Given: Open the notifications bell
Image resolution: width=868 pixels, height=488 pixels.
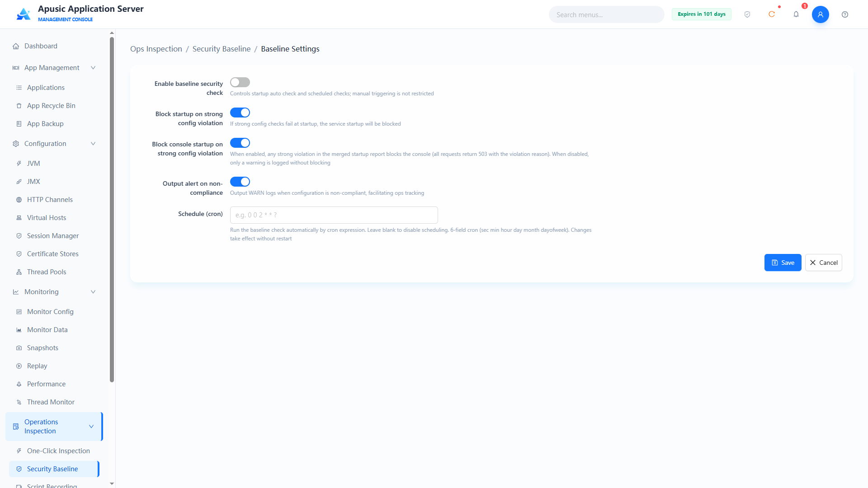Looking at the screenshot, I should 796,14.
